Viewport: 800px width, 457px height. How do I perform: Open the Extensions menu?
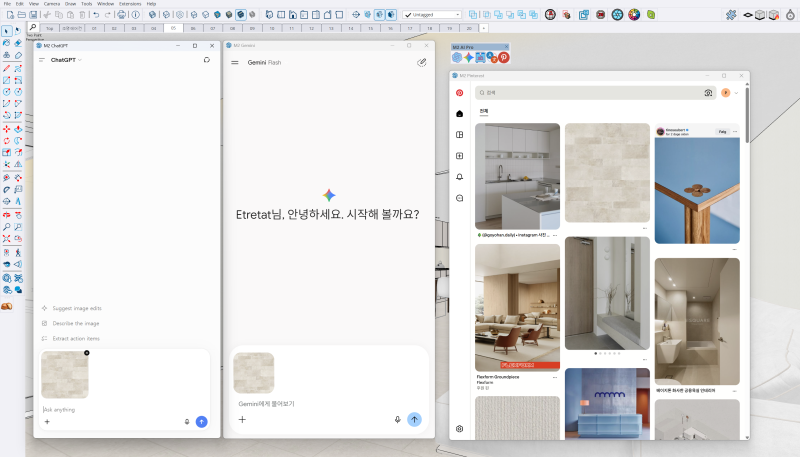(130, 4)
